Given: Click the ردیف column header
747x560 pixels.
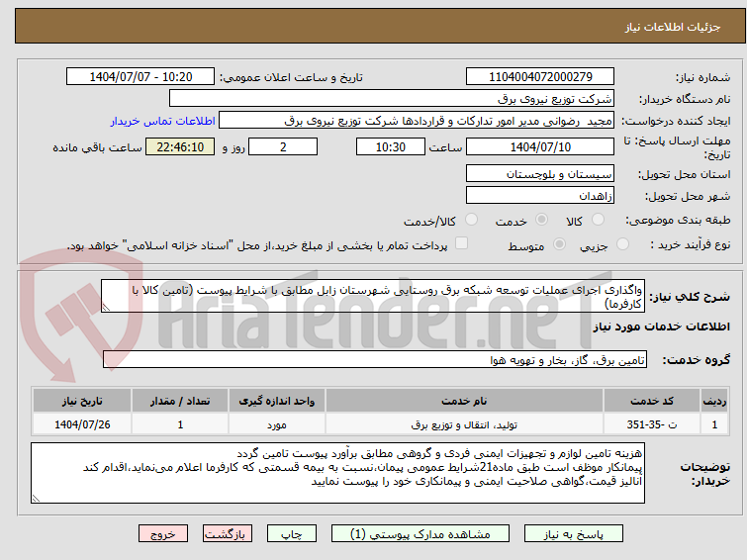Looking at the screenshot, I should coord(714,401).
